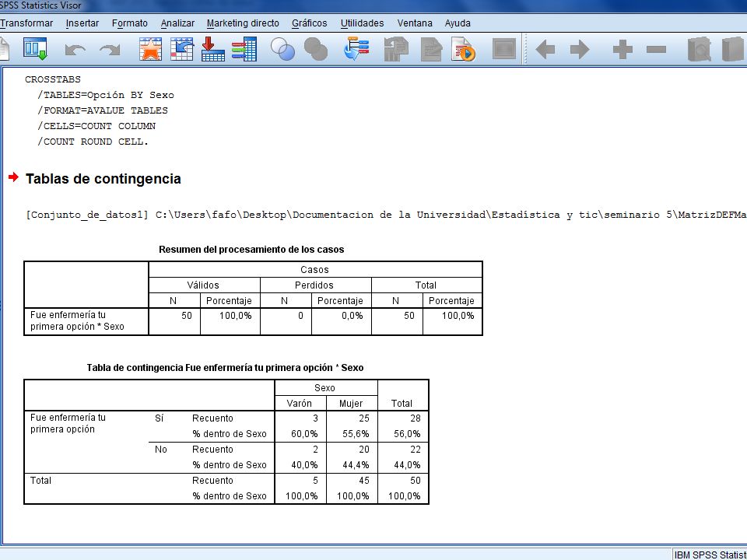Click the 'Sí' row label

point(160,418)
